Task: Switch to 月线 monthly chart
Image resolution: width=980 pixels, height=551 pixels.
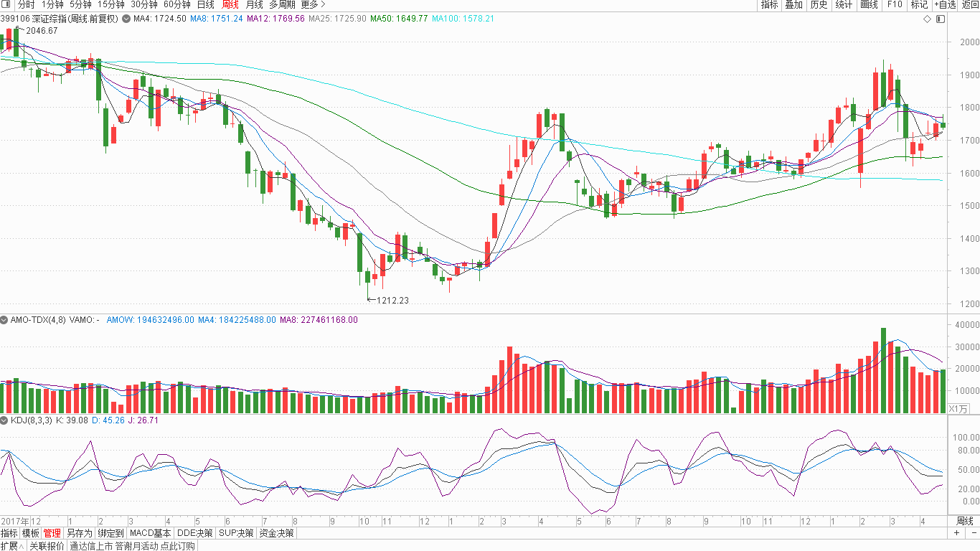Action: click(x=254, y=4)
